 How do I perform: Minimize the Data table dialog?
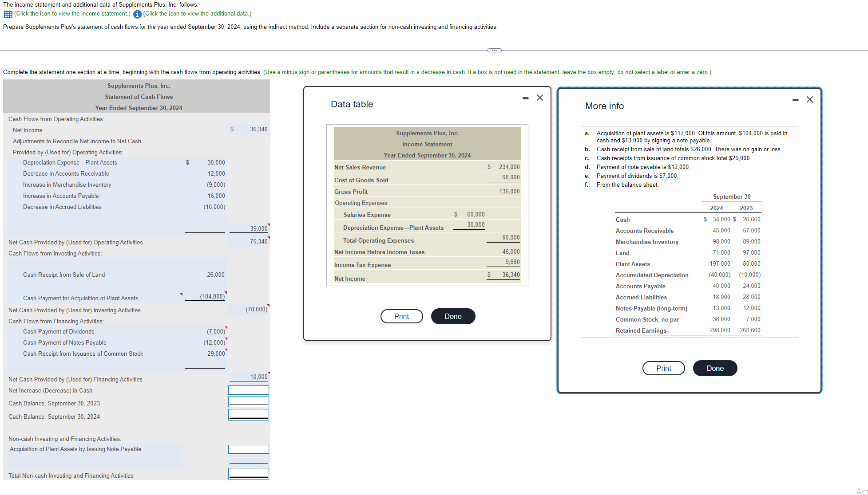tap(526, 98)
